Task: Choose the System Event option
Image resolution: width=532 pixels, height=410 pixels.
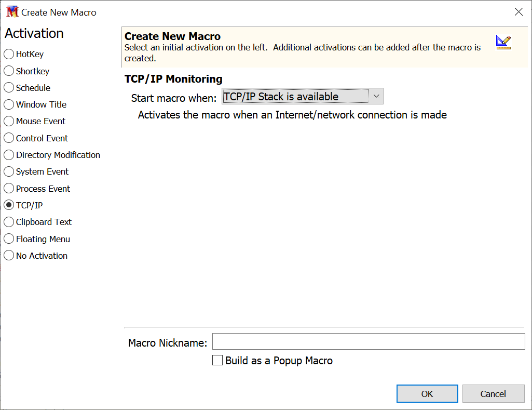Action: 9,171
